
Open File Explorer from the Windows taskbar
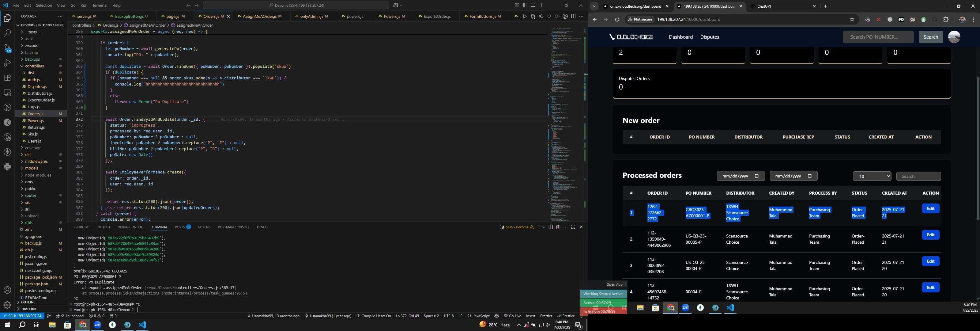52,325
